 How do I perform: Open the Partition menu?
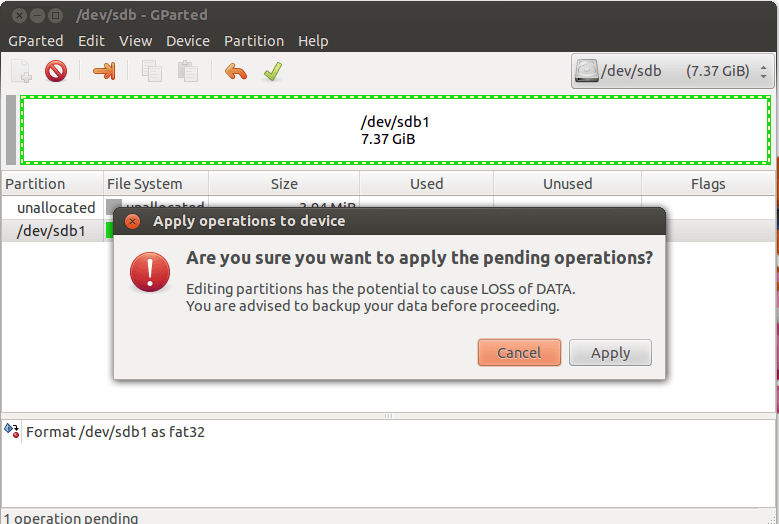pos(254,41)
